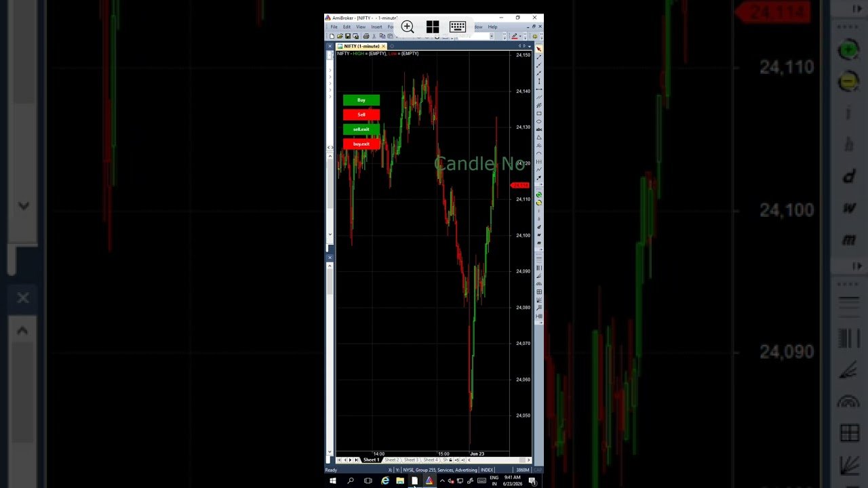Jump to first sheet with the navigation arrow
The width and height of the screenshot is (868, 488).
tap(339, 460)
